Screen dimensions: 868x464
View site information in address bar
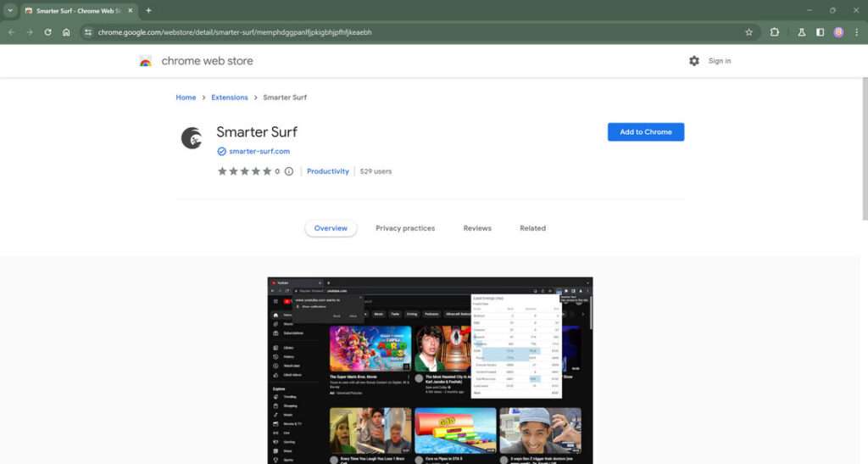coord(87,32)
